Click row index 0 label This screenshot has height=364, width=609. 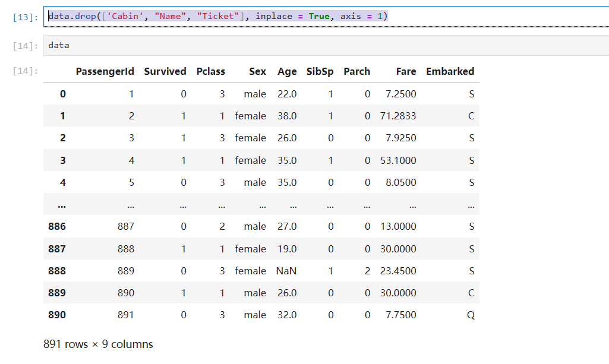pos(63,94)
